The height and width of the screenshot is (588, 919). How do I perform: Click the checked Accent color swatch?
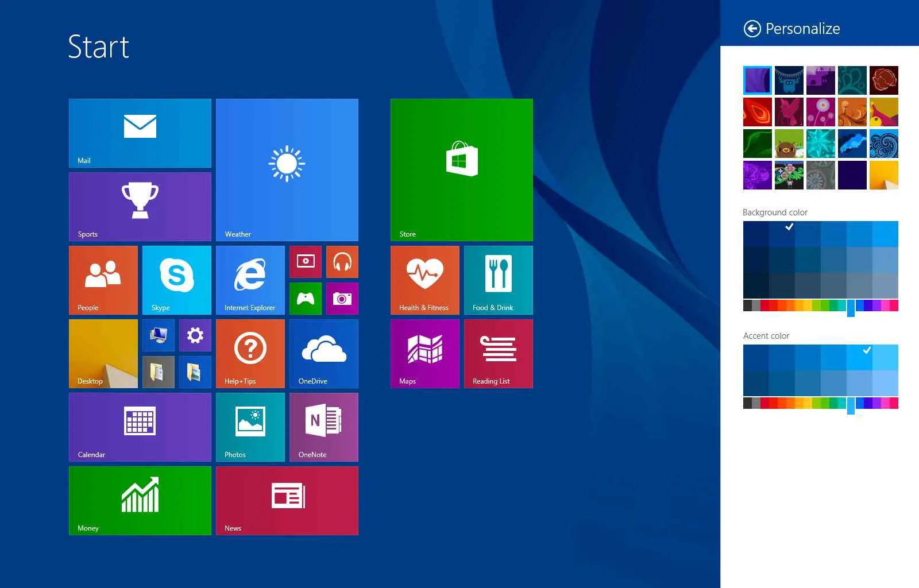tap(860, 357)
